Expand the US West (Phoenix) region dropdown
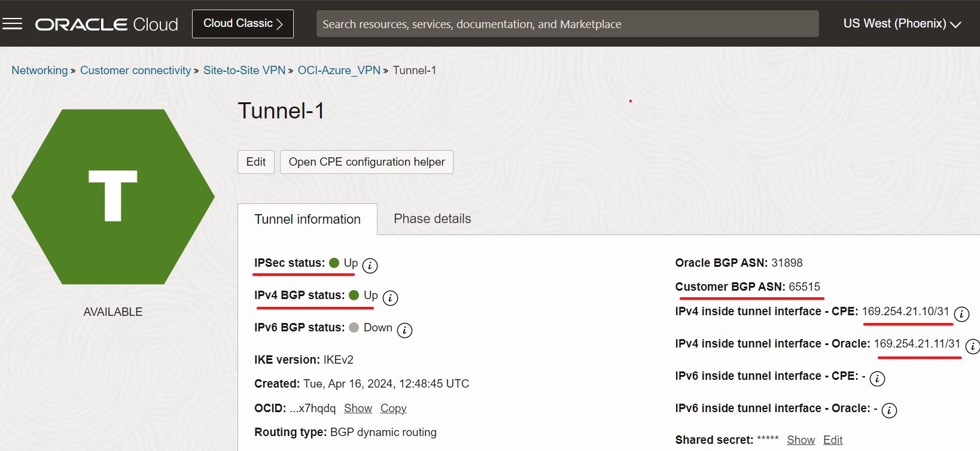The height and width of the screenshot is (451, 980). (x=902, y=24)
